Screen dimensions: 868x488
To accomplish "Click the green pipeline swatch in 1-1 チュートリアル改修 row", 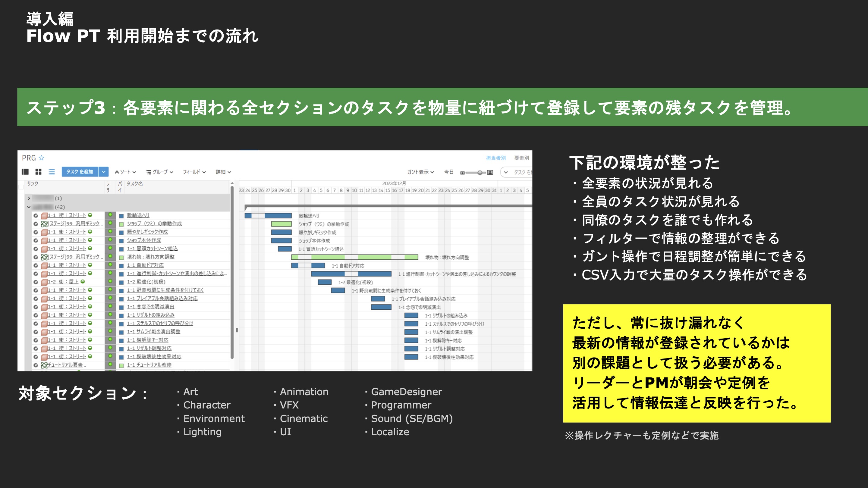I will (x=121, y=365).
